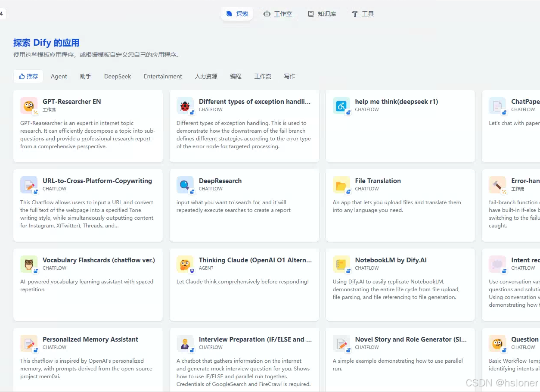Click the ChatPaper document icon
This screenshot has height=392, width=540.
(497, 106)
